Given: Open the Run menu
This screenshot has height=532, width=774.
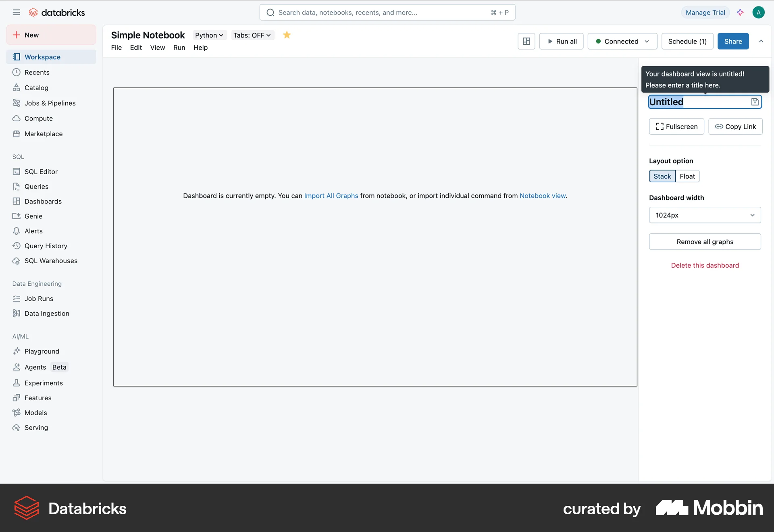Looking at the screenshot, I should 179,48.
